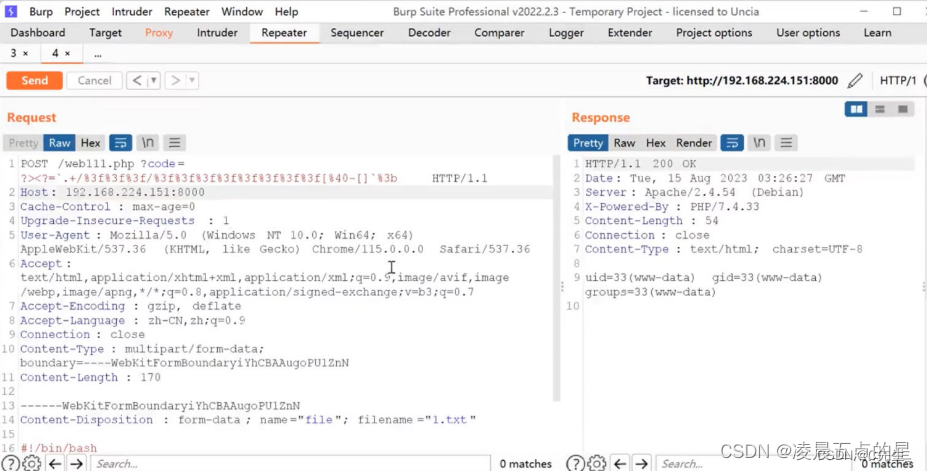Switch to the Proxy tab
This screenshot has height=471, width=927.
pos(159,33)
